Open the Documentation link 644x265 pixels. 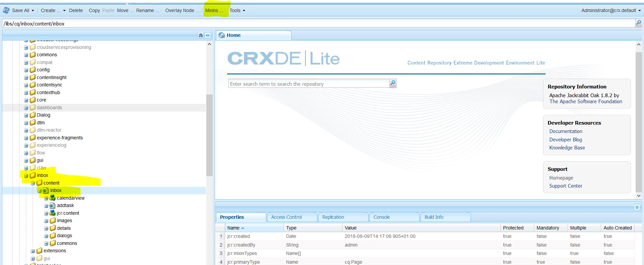[x=566, y=131]
